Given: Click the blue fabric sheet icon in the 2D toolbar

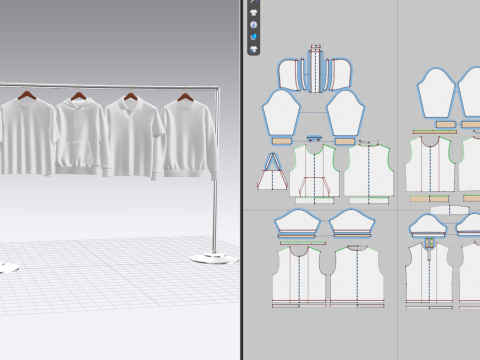Looking at the screenshot, I should coord(254,37).
